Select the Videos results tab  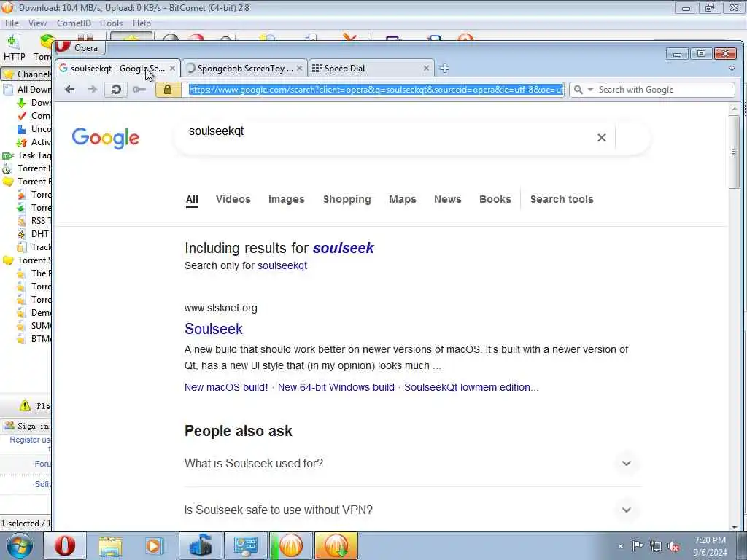(233, 199)
